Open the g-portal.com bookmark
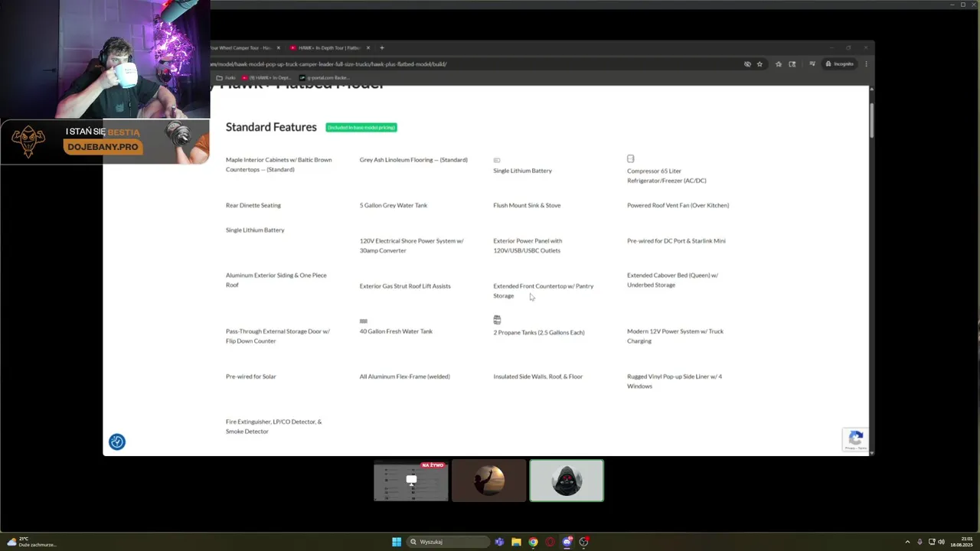 point(325,77)
